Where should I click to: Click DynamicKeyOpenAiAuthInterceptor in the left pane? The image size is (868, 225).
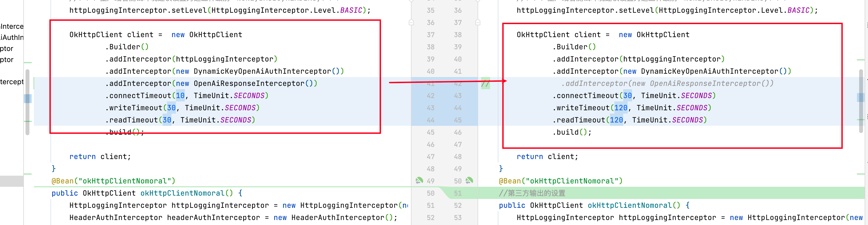tap(262, 71)
